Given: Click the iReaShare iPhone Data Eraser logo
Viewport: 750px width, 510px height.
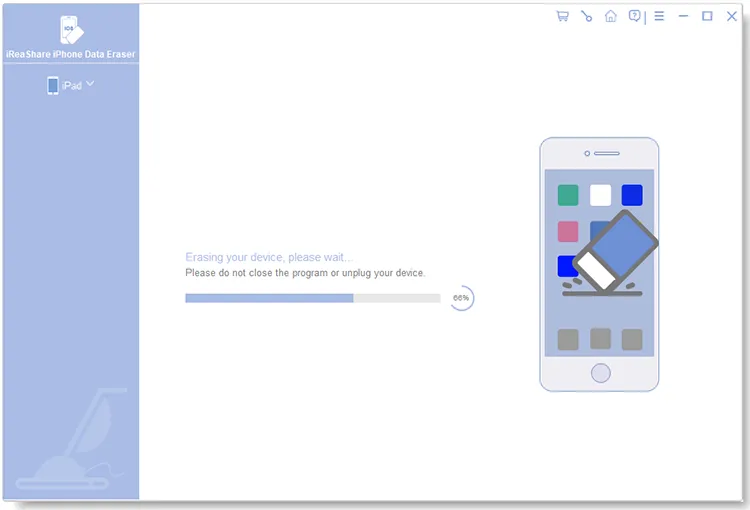Looking at the screenshot, I should (71, 30).
